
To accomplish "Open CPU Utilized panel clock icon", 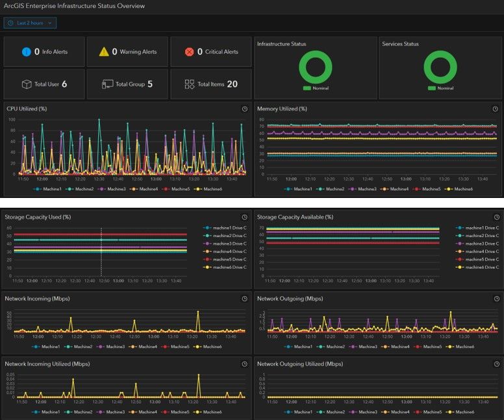I will [x=245, y=109].
